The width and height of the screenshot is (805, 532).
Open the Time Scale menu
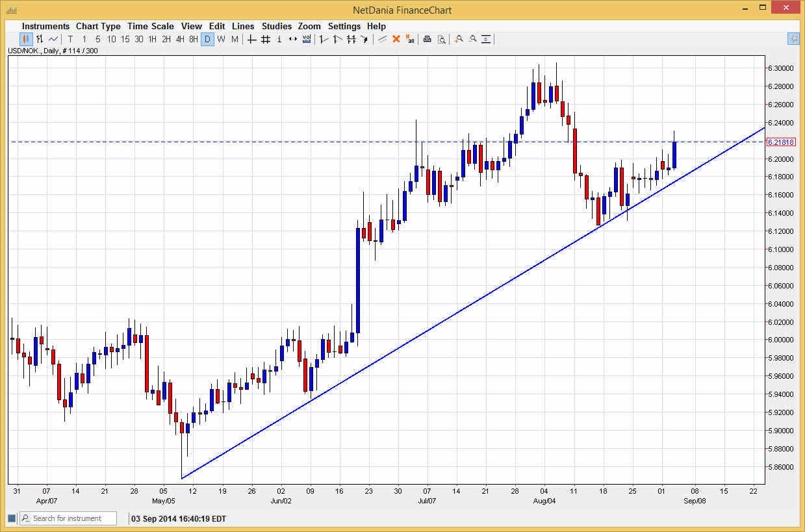pyautogui.click(x=150, y=26)
